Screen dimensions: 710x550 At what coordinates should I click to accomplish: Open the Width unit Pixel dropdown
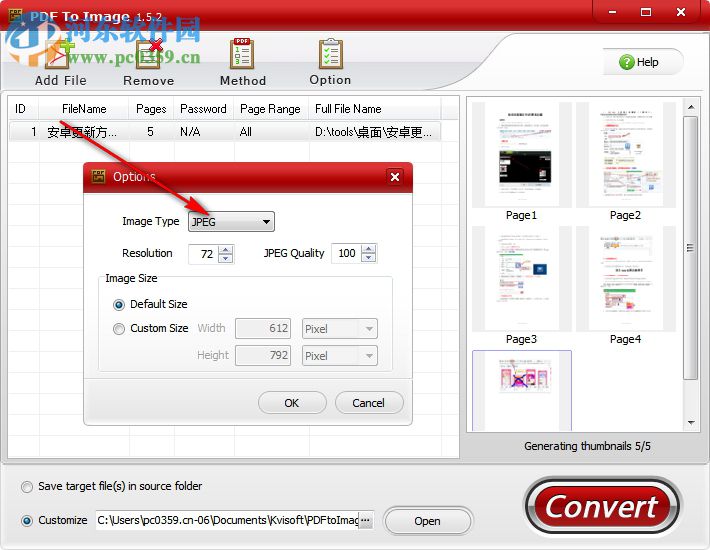(340, 329)
